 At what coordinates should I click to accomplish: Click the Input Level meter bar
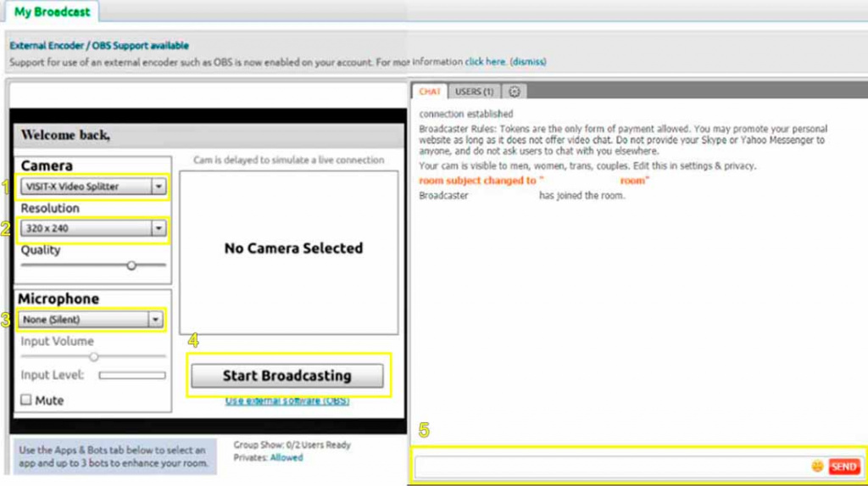(132, 375)
